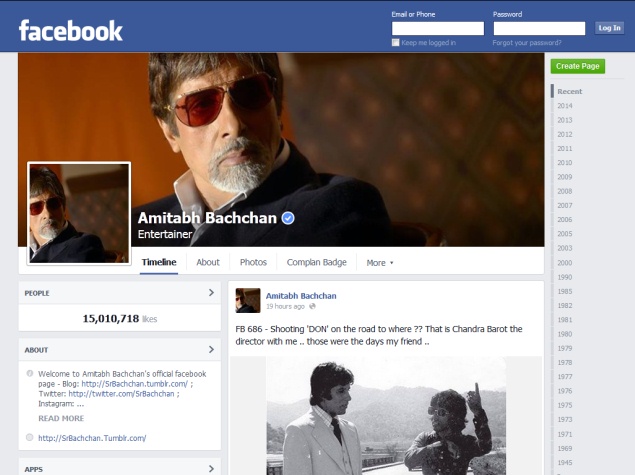Jump to 1985 in the timeline
This screenshot has width=635, height=475.
point(565,291)
